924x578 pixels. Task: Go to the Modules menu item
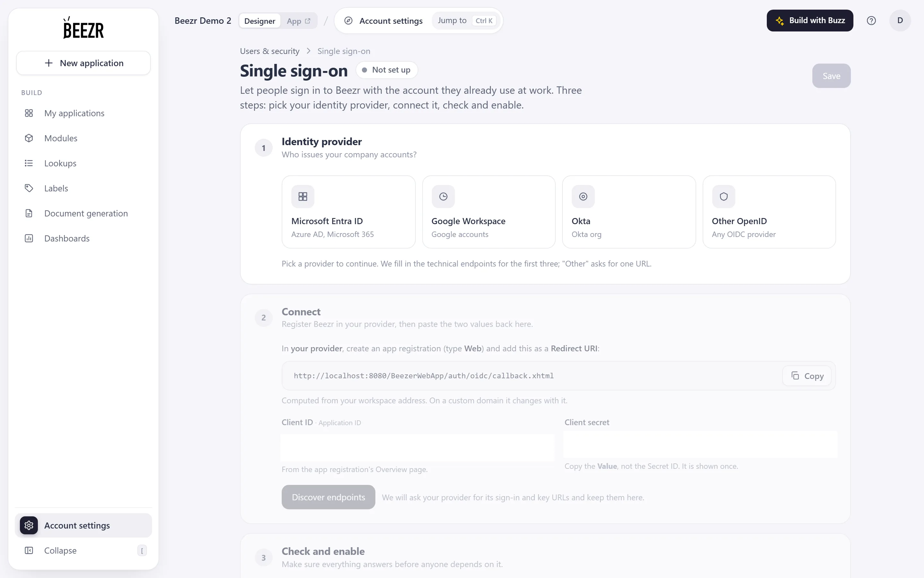click(83, 138)
